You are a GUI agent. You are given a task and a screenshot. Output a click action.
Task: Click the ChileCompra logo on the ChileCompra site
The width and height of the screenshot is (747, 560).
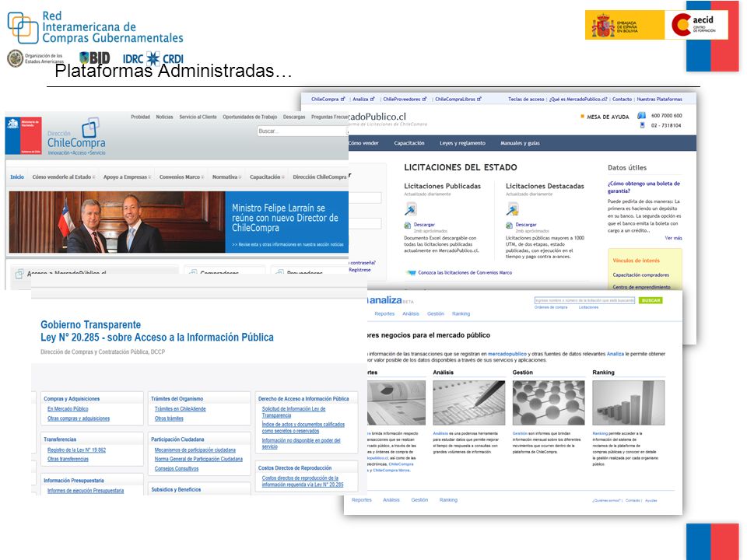(76, 136)
